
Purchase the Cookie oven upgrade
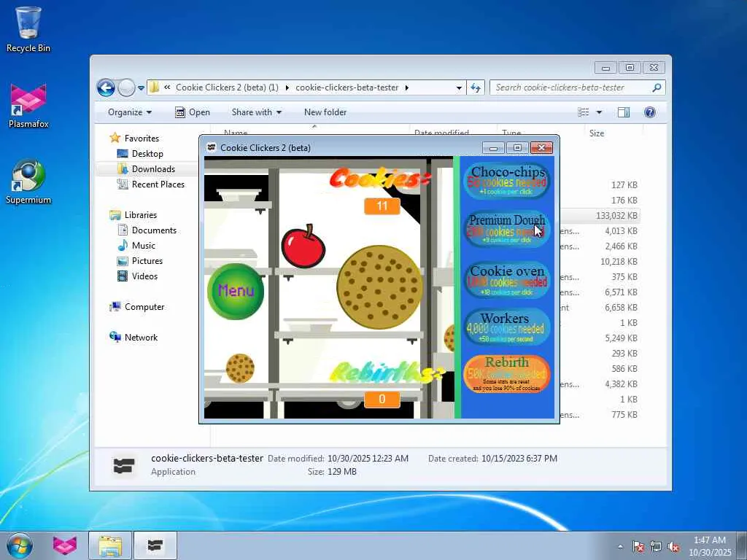506,280
